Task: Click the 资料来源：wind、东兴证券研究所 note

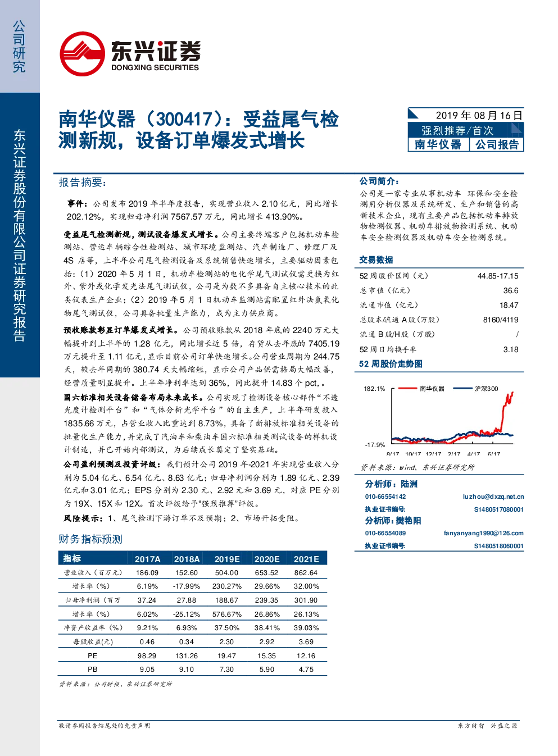Action: point(418,467)
